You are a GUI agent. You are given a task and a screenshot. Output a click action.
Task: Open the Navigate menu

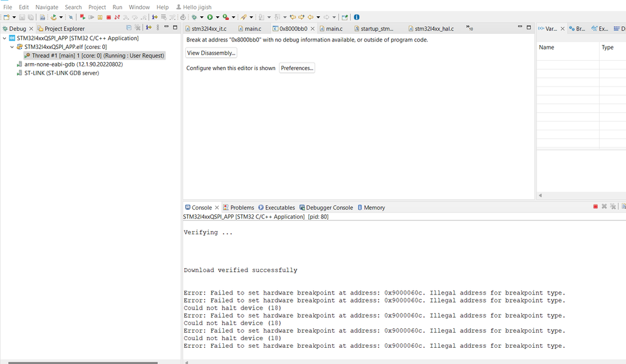point(47,7)
